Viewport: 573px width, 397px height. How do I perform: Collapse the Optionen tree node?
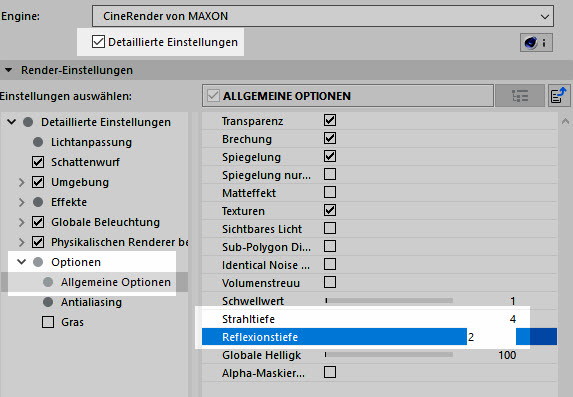[x=22, y=262]
